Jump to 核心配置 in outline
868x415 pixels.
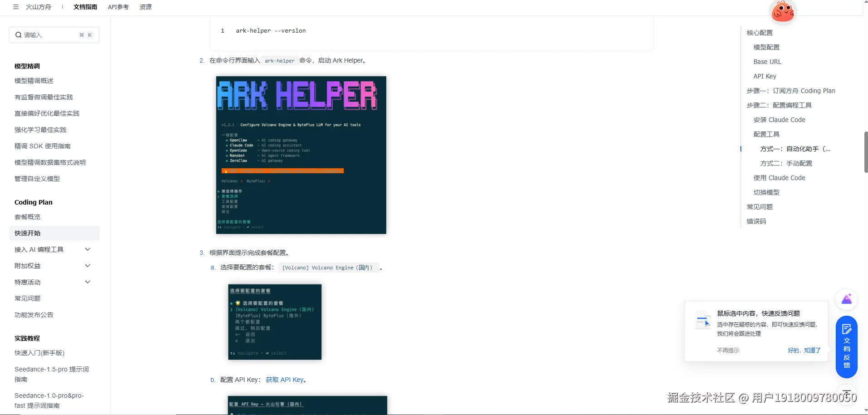click(759, 33)
